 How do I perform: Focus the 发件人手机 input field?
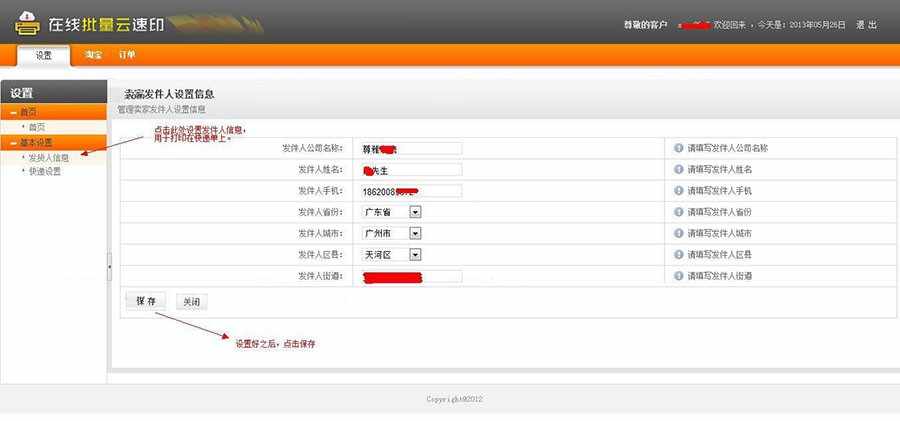(x=412, y=191)
